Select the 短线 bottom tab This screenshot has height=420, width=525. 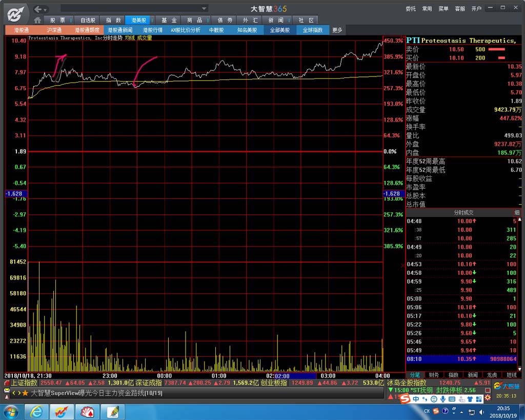click(512, 375)
